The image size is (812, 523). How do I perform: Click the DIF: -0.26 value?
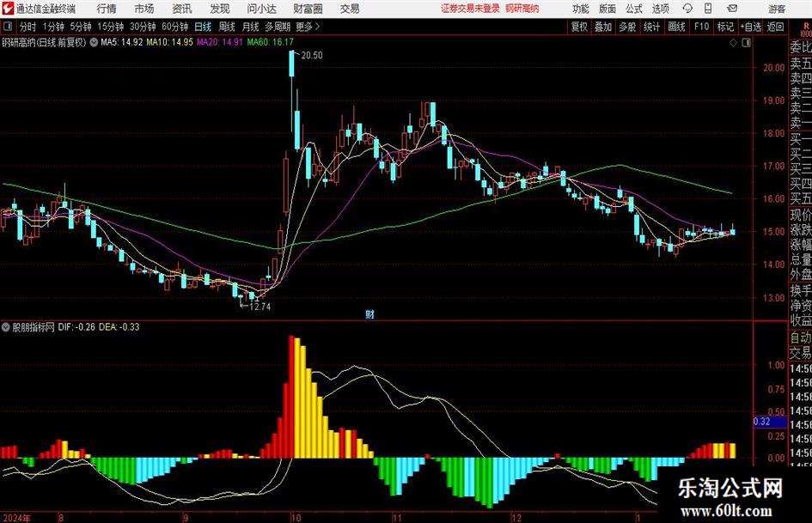76,327
